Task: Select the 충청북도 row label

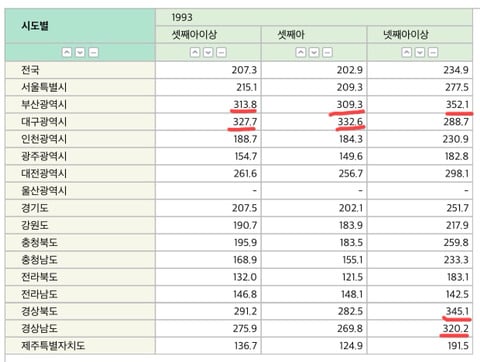Action: pos(39,242)
